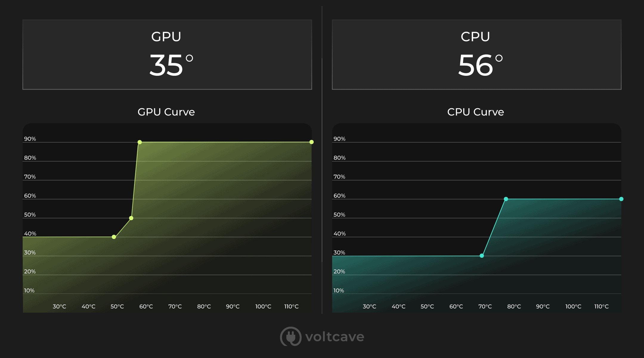
Task: Select the CPU curve point at 30% fan speed
Action: pyautogui.click(x=482, y=256)
